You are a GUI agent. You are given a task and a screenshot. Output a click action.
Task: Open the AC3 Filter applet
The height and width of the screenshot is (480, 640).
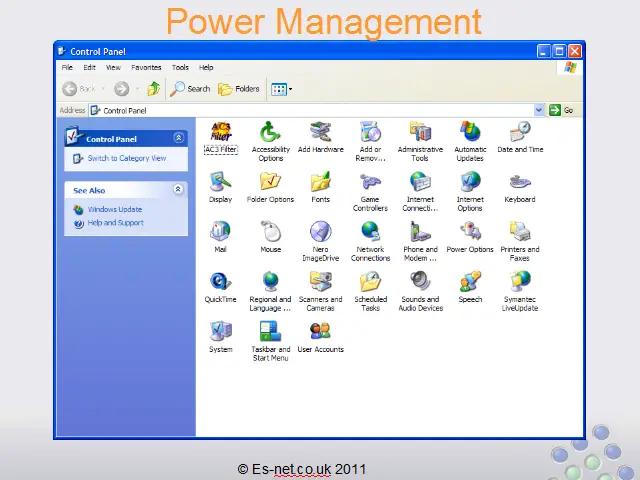pyautogui.click(x=221, y=138)
